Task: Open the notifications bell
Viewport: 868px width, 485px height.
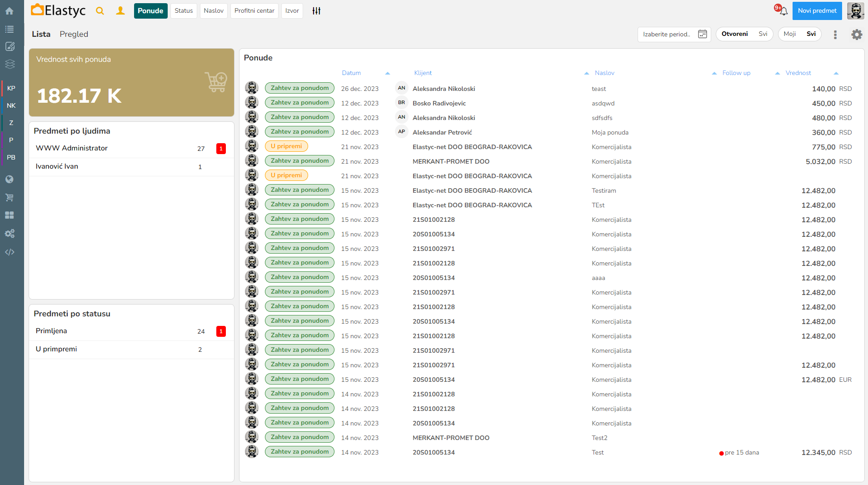Action: (x=783, y=11)
